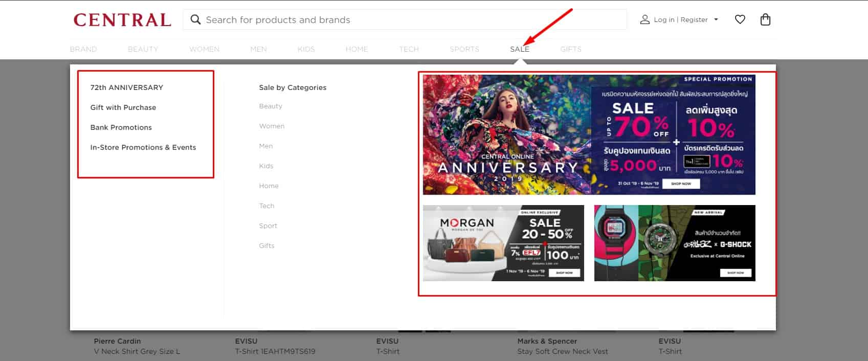Click SHOP NOW on the Morgan banner
Screen dimensions: 868x361
[x=564, y=273]
